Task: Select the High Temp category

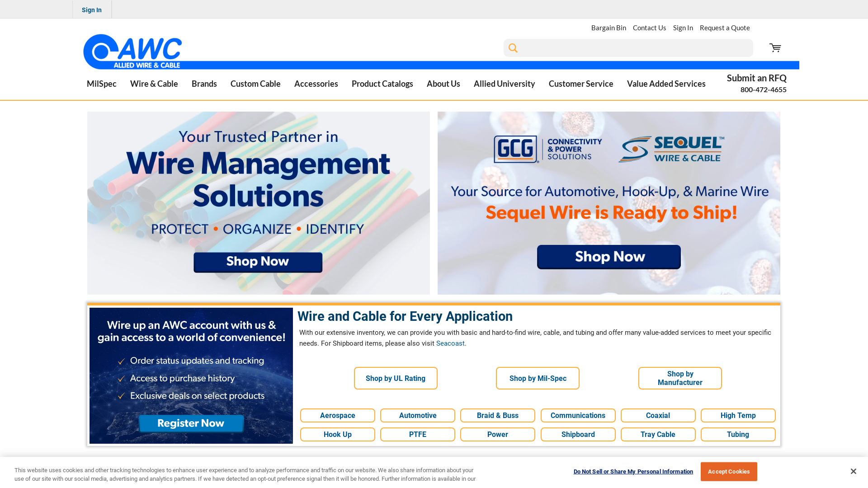Action: pos(738,416)
